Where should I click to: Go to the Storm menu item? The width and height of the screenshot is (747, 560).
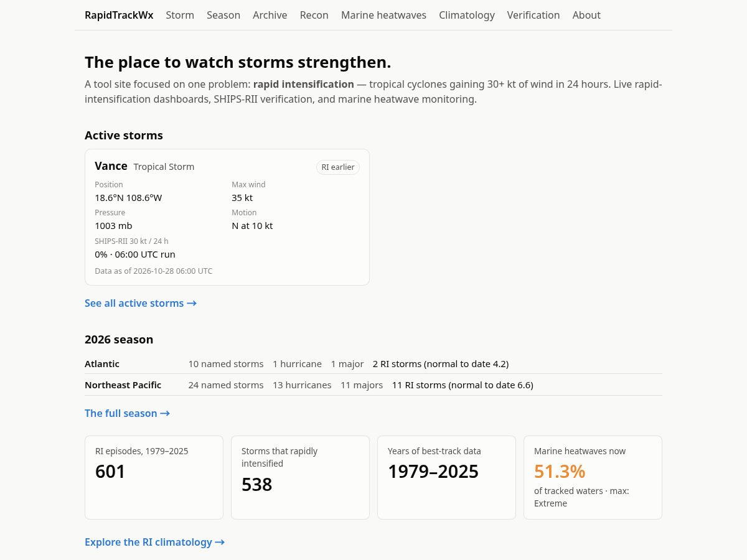click(180, 15)
